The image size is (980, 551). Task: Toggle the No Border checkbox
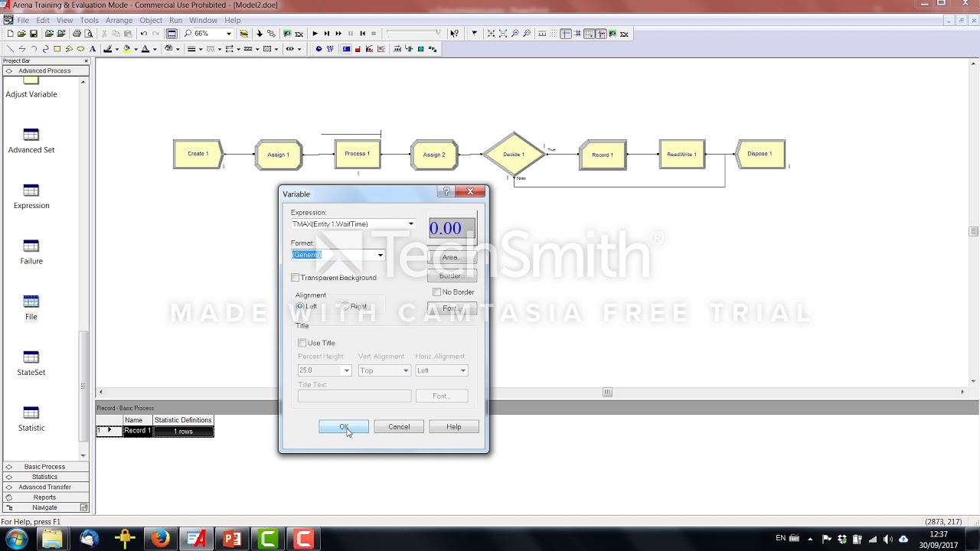[x=436, y=292]
